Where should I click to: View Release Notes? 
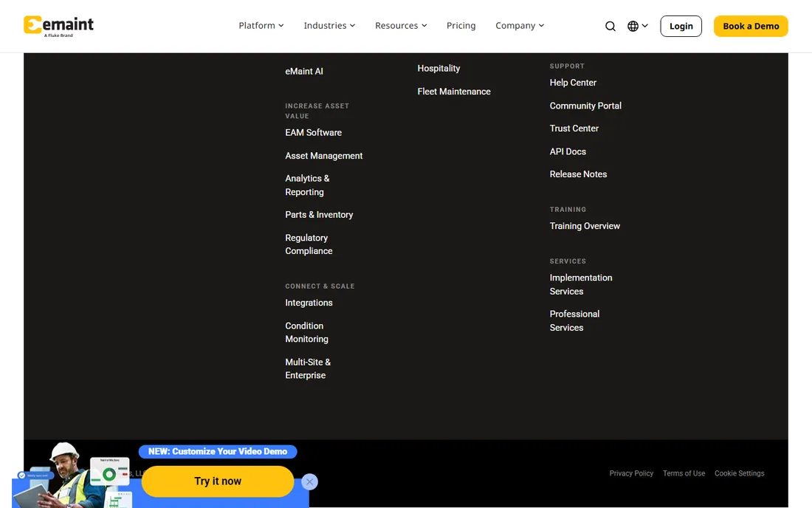pyautogui.click(x=578, y=174)
